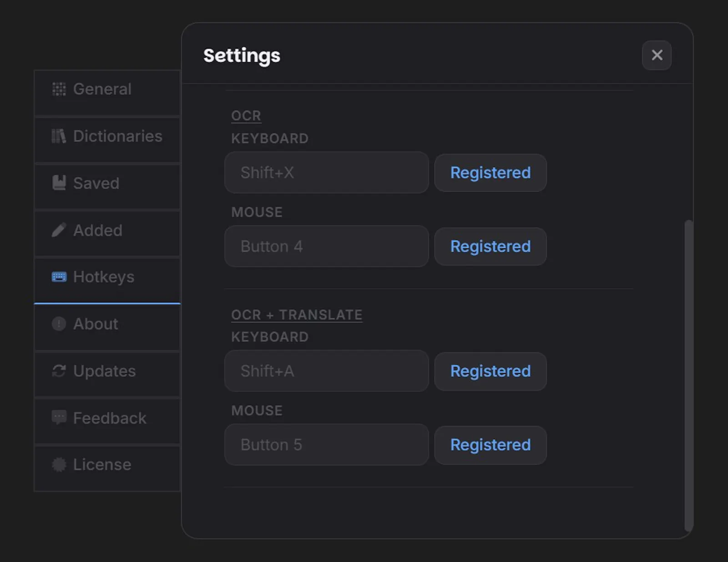The image size is (728, 562).
Task: Click the License badge icon
Action: (59, 465)
